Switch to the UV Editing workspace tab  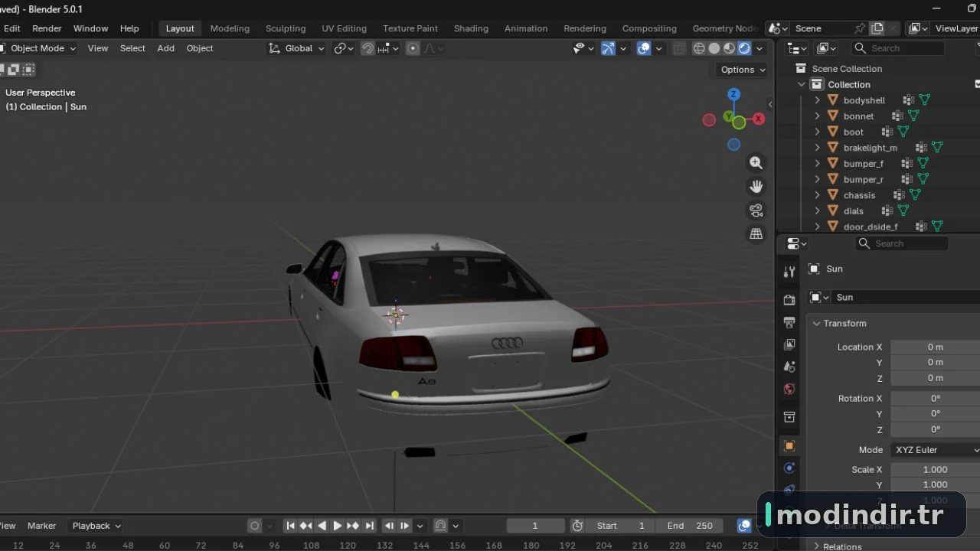(344, 28)
